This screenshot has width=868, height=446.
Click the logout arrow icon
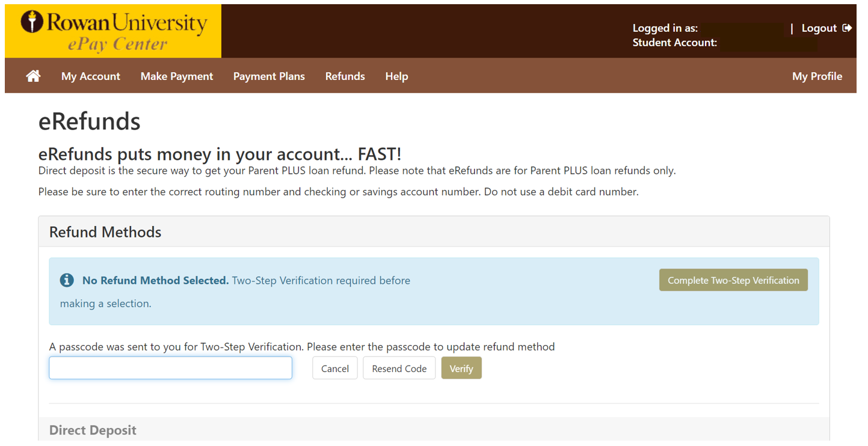847,28
